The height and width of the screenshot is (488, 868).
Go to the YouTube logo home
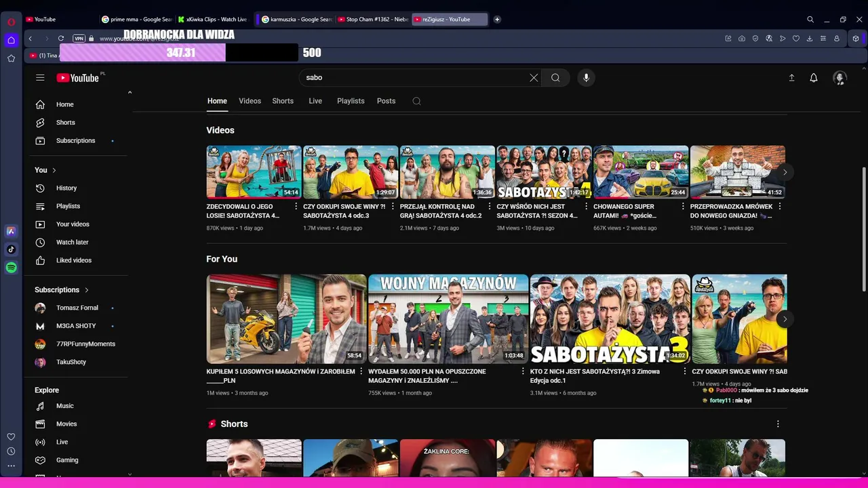tap(78, 78)
